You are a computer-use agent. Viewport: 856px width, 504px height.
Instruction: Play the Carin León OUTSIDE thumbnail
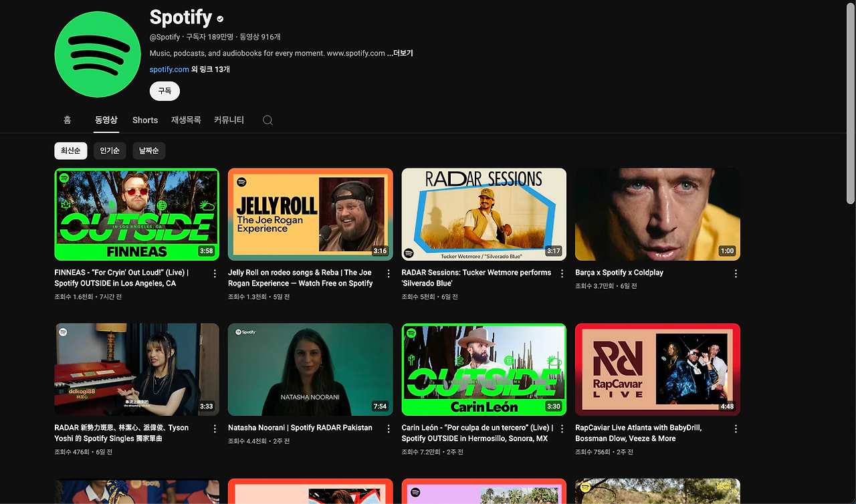point(484,370)
